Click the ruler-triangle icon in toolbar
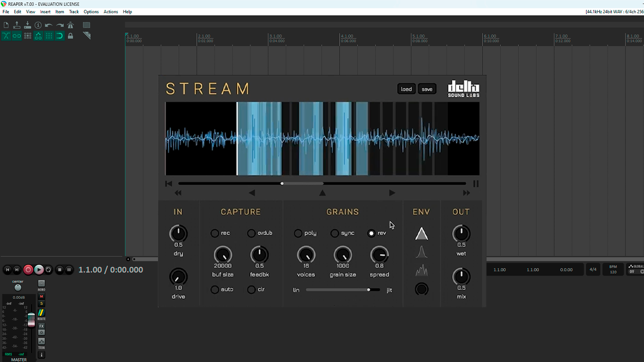 tap(87, 35)
